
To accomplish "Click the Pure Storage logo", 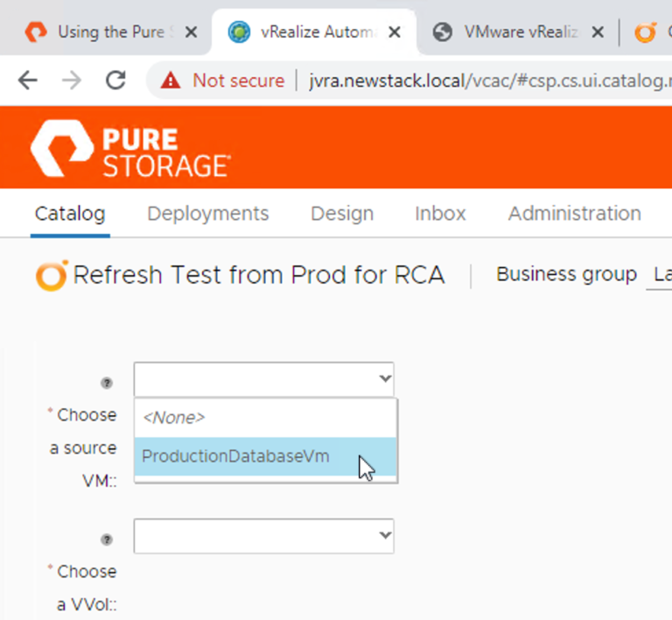I will click(129, 150).
